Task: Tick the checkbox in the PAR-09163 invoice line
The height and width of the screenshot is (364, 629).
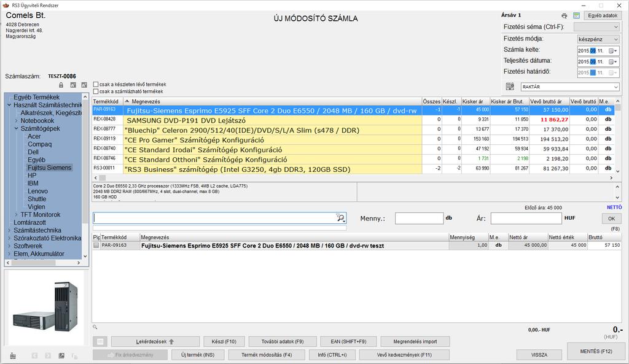Action: 96,246
